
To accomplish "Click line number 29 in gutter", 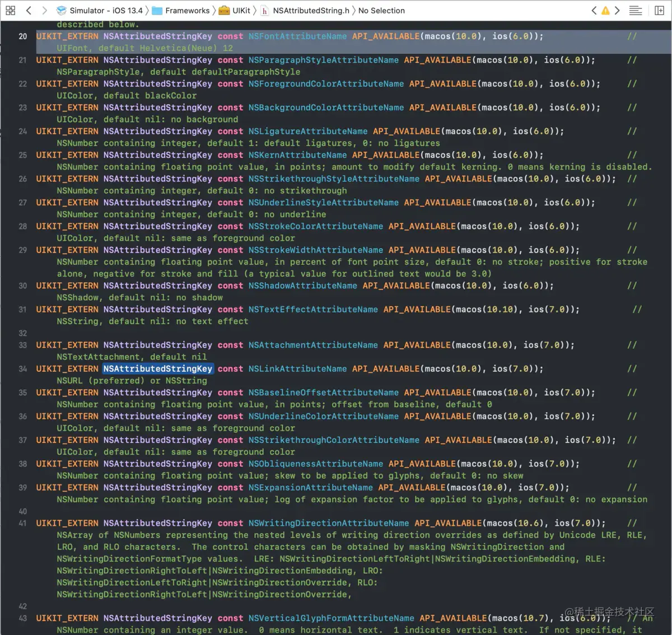I will (x=23, y=250).
